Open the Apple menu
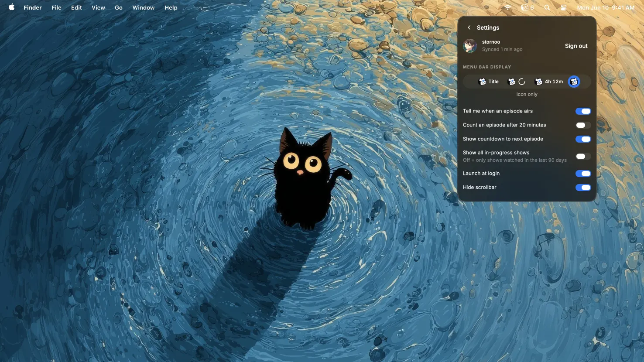 [x=12, y=7]
